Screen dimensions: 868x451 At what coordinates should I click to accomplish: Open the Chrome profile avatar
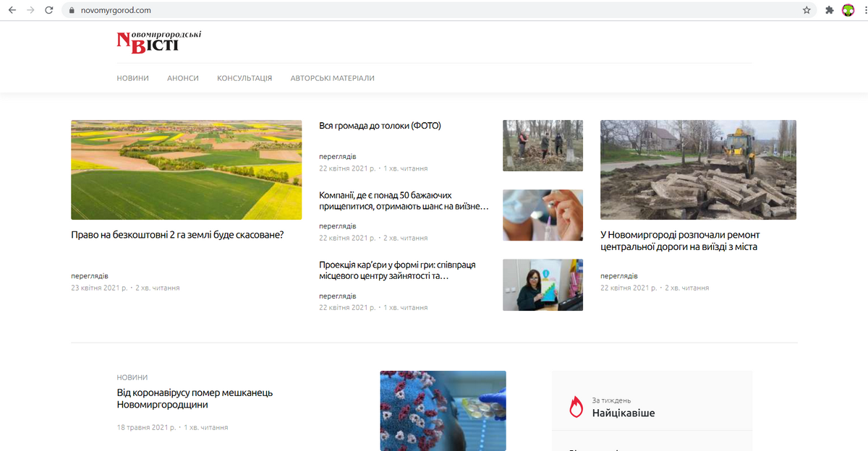click(848, 10)
